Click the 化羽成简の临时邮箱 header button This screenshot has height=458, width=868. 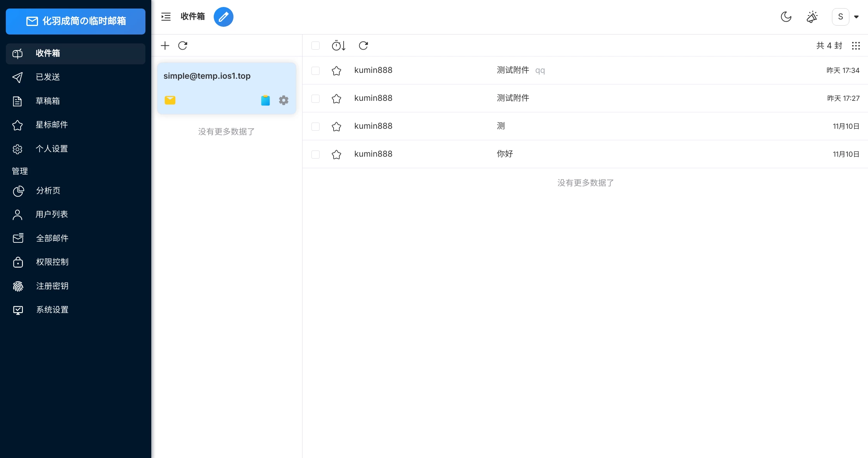point(76,21)
